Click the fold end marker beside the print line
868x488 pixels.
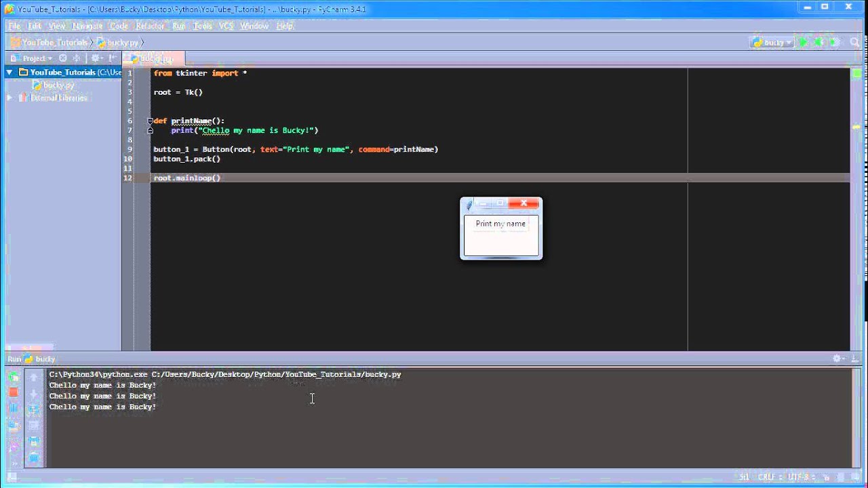pos(150,130)
